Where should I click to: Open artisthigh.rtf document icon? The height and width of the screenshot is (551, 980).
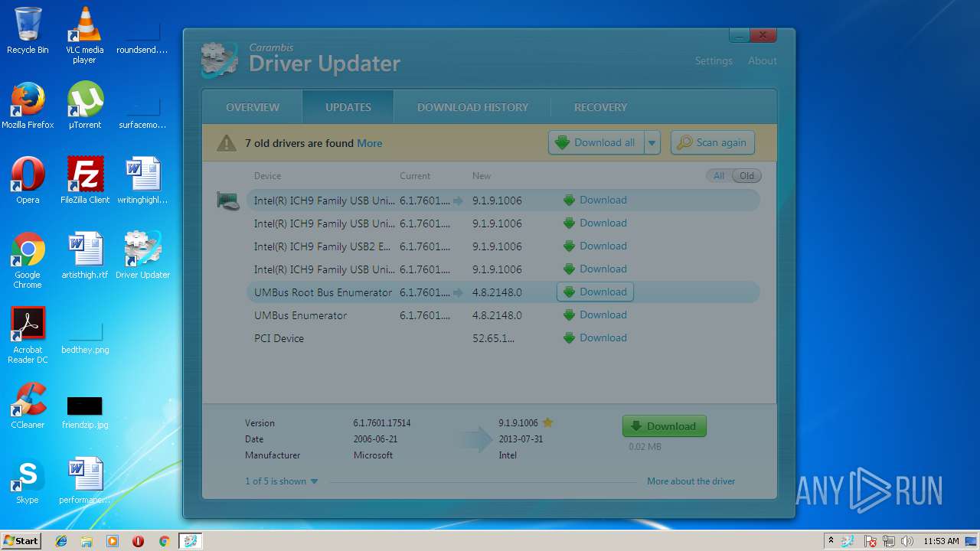[85, 256]
